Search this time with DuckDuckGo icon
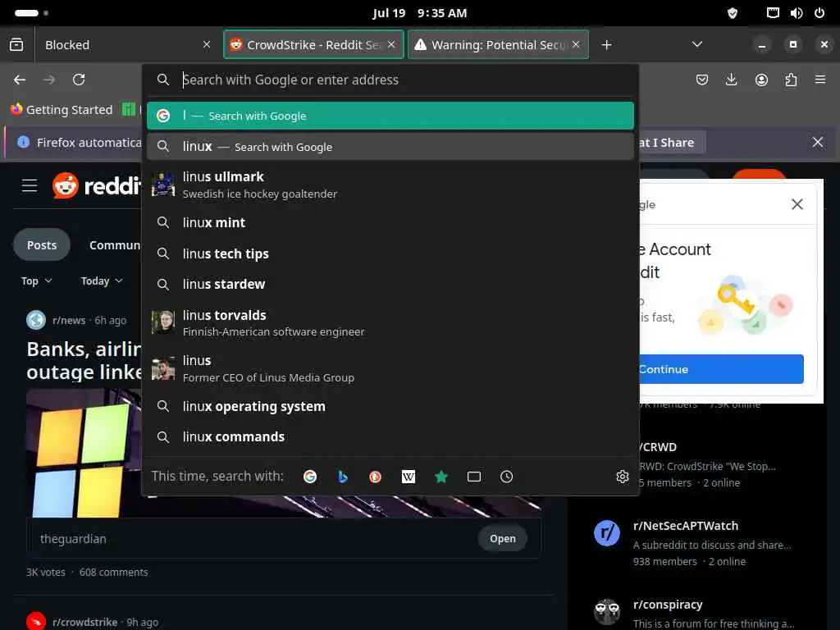This screenshot has height=630, width=840. (x=376, y=477)
